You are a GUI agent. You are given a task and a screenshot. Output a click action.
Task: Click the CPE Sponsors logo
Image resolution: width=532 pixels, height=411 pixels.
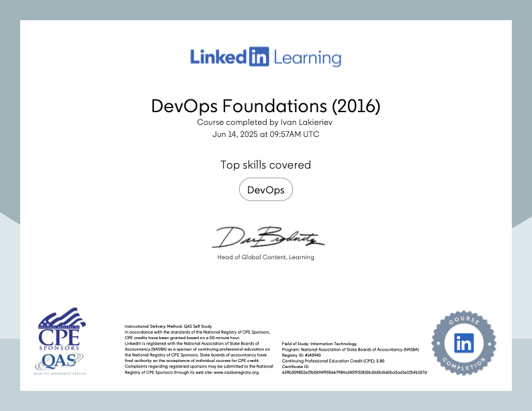click(x=61, y=329)
